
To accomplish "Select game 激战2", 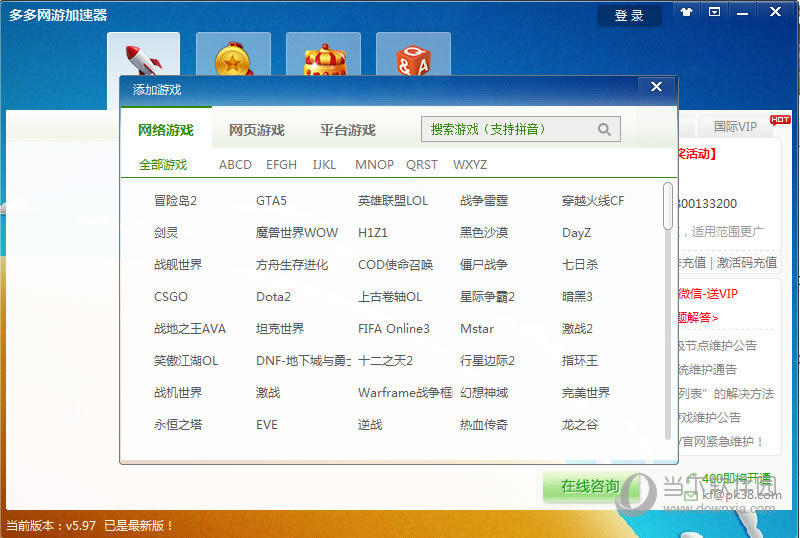I will [577, 329].
